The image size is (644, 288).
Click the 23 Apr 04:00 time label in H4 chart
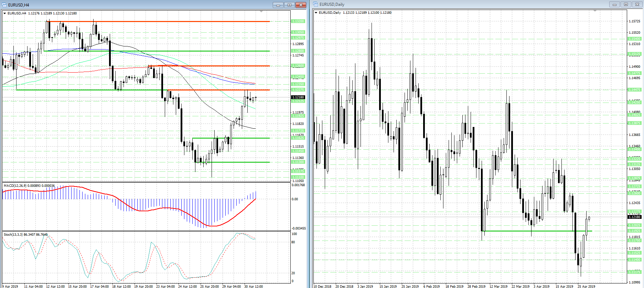tap(165, 286)
